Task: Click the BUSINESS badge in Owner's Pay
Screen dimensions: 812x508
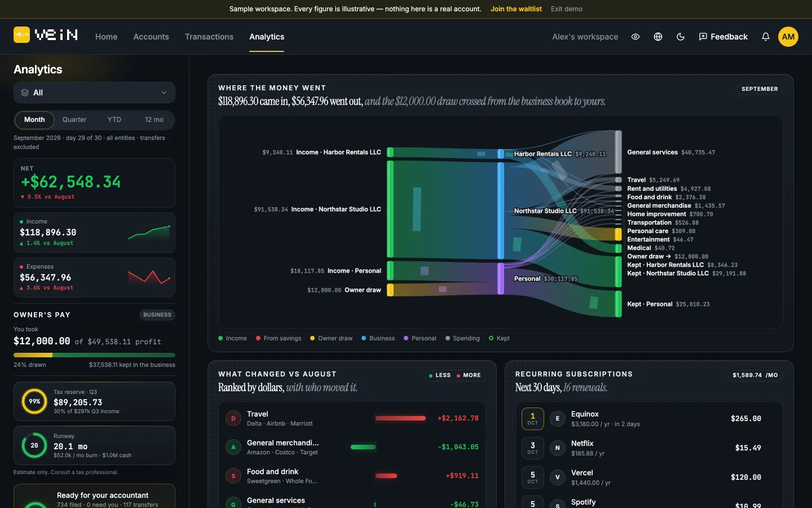Action: 157,315
